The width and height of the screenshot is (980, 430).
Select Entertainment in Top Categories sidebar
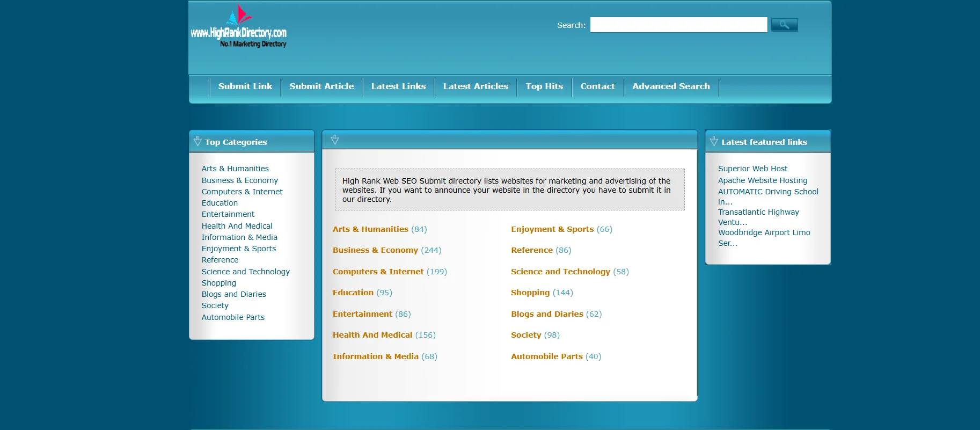(x=228, y=214)
